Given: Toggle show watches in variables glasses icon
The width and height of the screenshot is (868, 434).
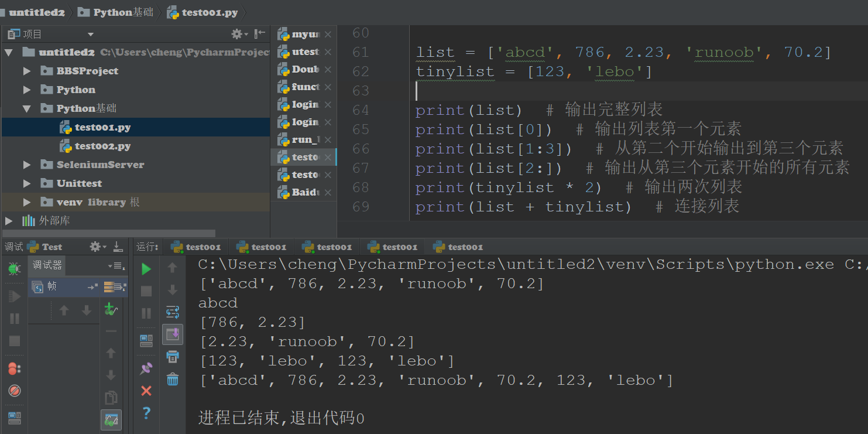Looking at the screenshot, I should (111, 419).
